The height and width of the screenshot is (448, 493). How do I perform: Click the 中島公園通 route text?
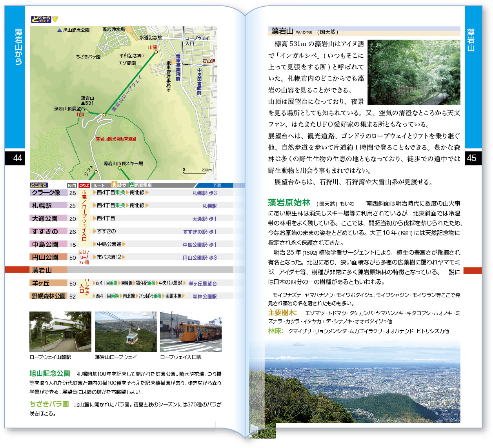click(x=109, y=244)
